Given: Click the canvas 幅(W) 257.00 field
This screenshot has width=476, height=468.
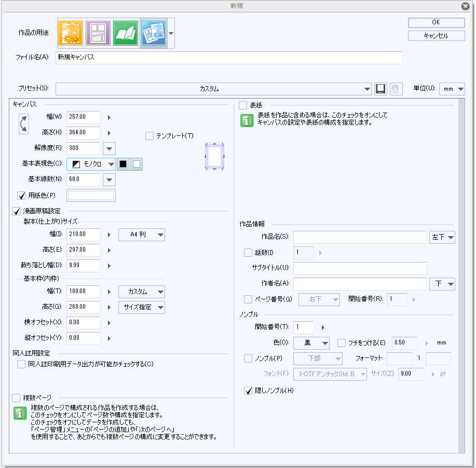Looking at the screenshot, I should 83,117.
